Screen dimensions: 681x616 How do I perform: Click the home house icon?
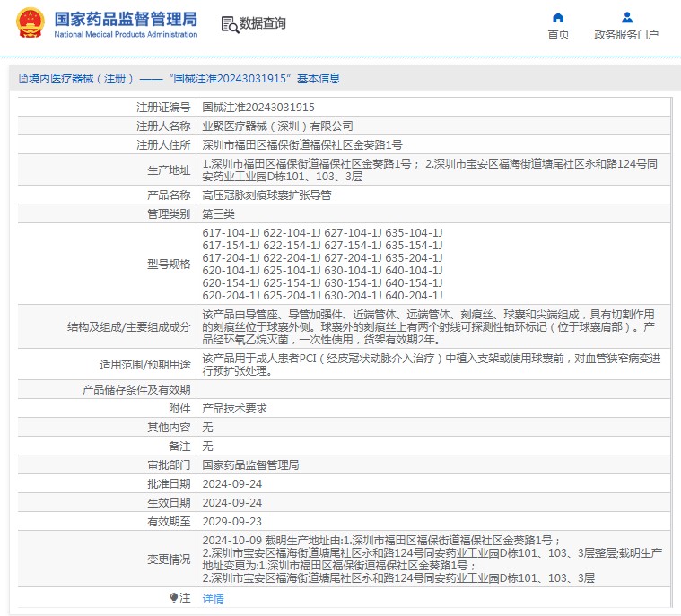pos(558,17)
